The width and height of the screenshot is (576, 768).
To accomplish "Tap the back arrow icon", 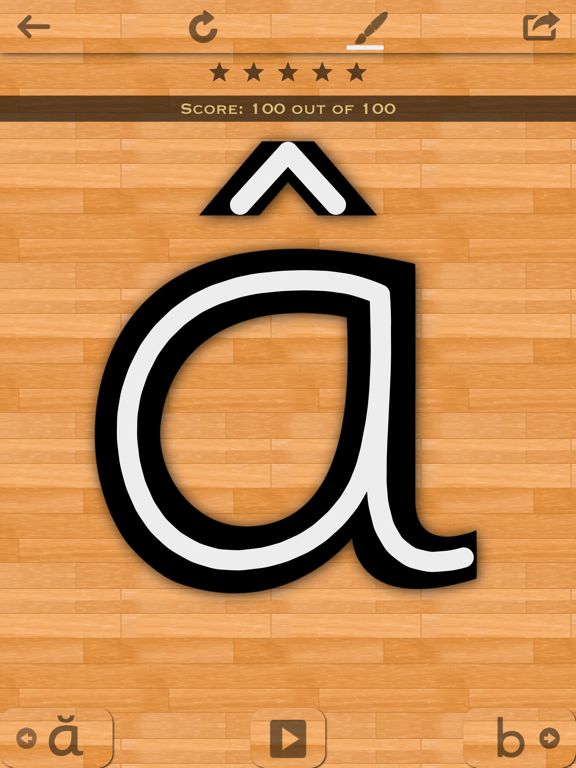I will coord(33,26).
